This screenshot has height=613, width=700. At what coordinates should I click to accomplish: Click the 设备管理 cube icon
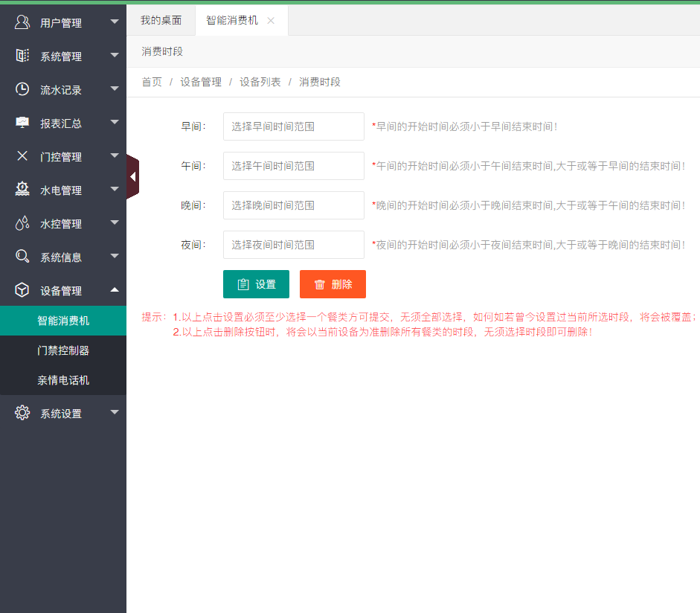coord(22,290)
